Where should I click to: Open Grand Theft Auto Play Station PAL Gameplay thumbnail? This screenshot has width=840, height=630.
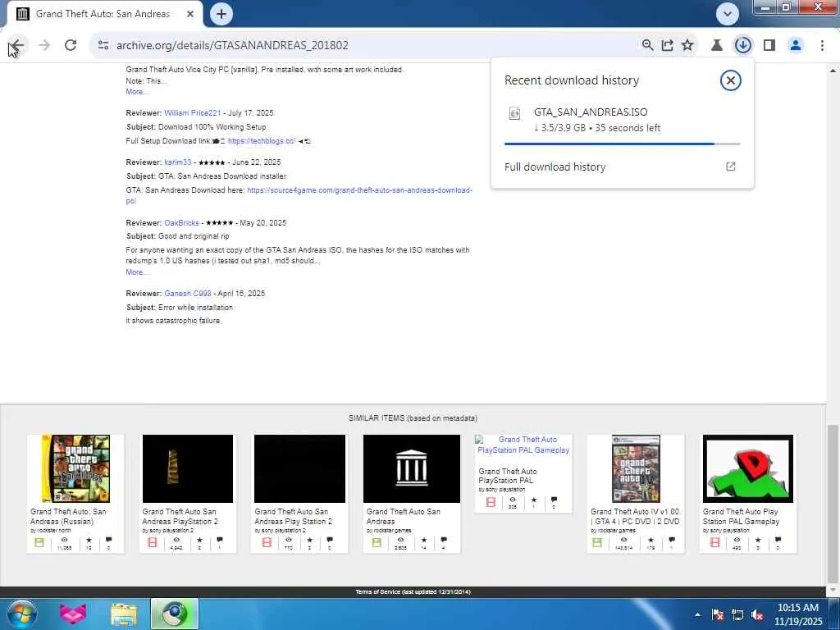[x=748, y=468]
